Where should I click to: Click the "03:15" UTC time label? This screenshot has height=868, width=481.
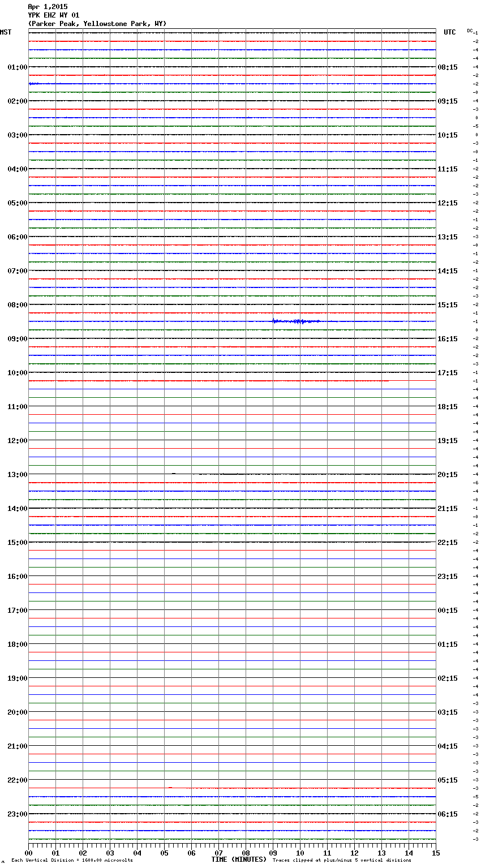click(448, 712)
